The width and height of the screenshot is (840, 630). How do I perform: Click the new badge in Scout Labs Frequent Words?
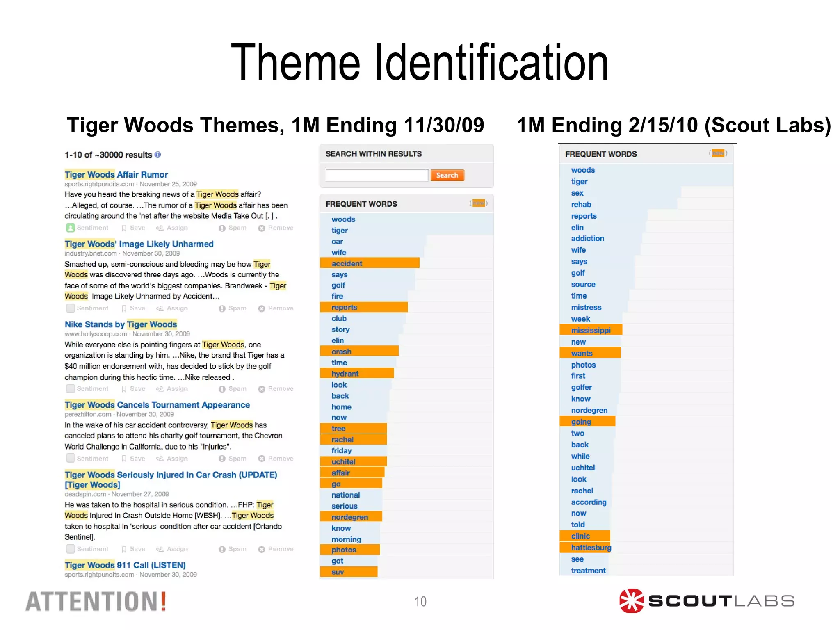[718, 153]
